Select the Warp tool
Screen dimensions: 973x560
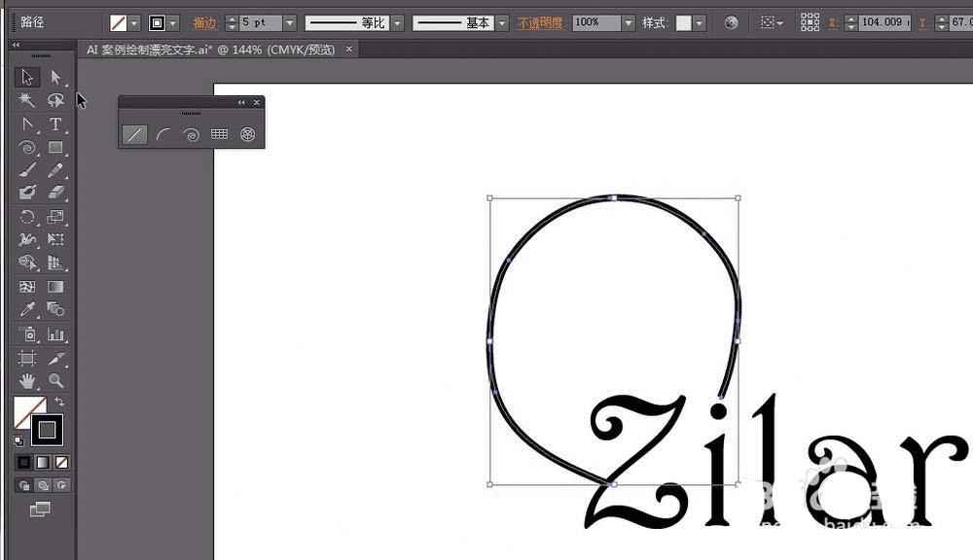27,239
